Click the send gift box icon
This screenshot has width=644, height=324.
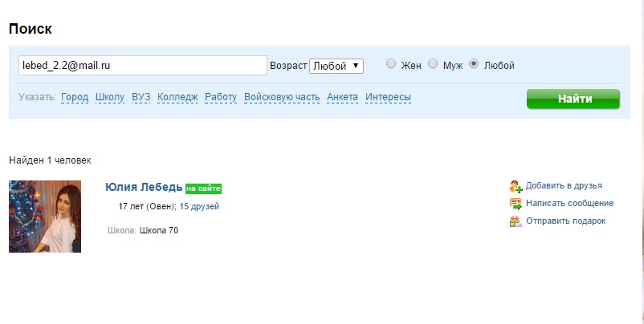point(516,221)
